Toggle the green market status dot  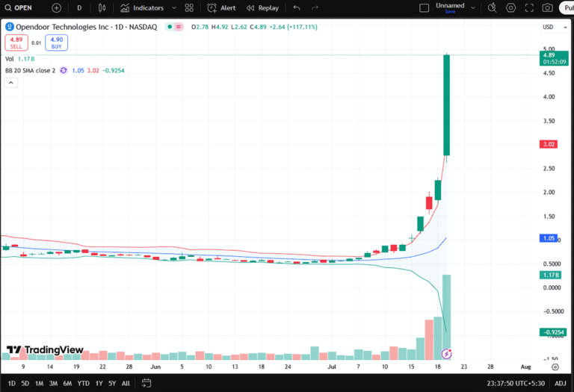[170, 27]
